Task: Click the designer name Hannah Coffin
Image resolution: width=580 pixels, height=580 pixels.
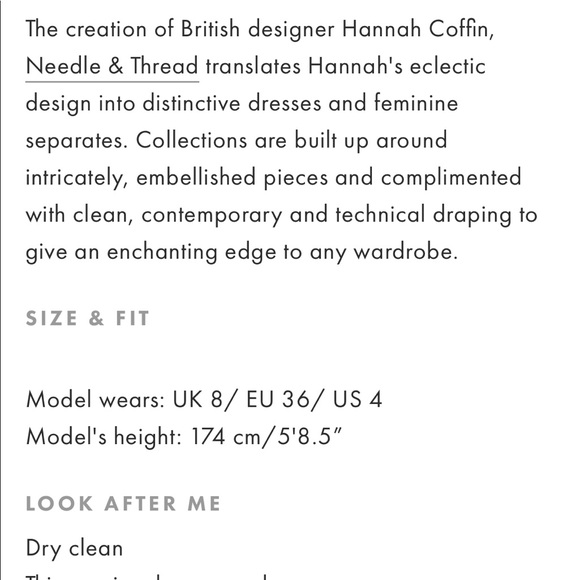Action: coord(418,29)
